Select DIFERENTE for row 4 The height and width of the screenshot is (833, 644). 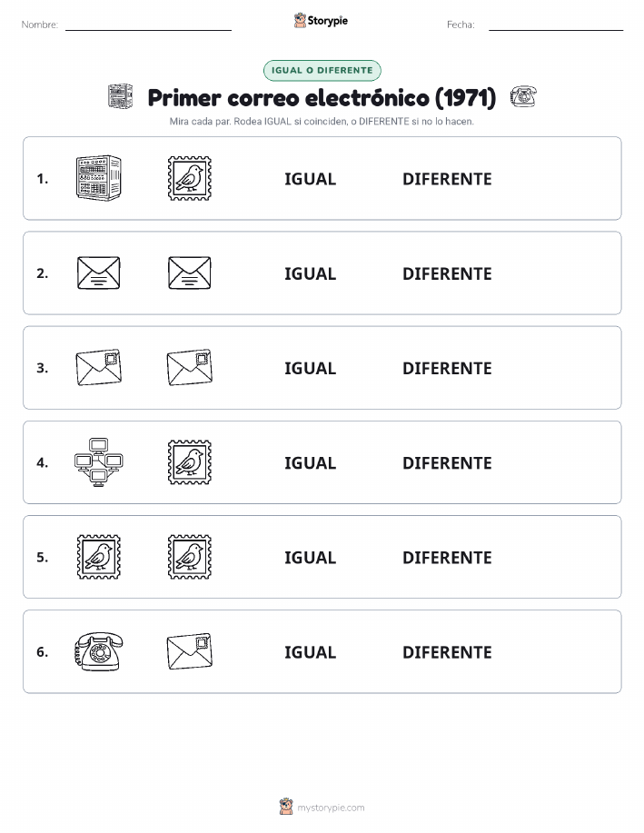coord(447,462)
